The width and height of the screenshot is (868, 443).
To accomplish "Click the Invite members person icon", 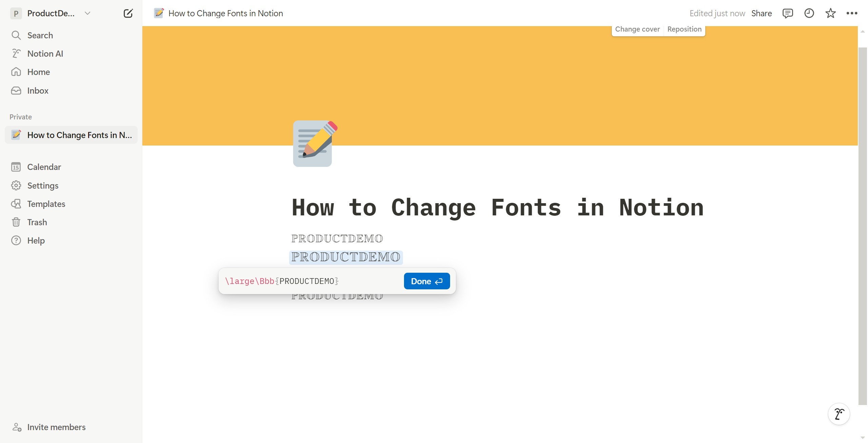I will point(17,427).
